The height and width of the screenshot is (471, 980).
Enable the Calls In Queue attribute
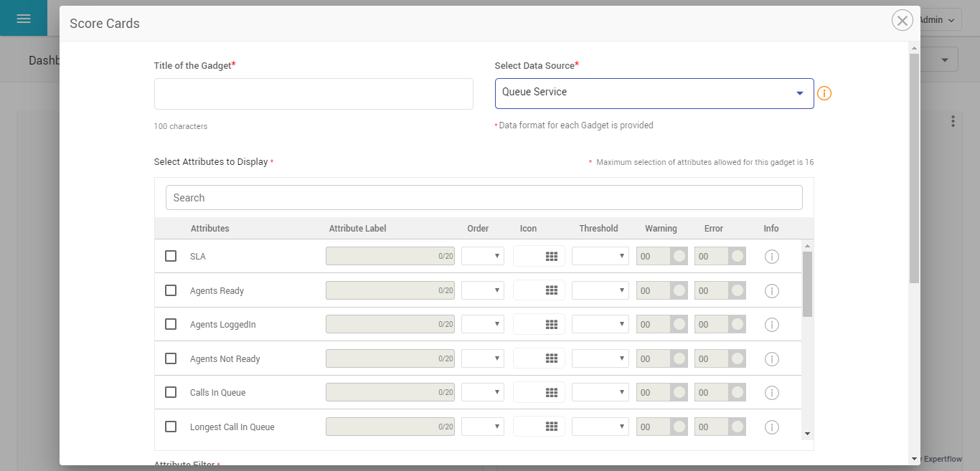click(170, 392)
